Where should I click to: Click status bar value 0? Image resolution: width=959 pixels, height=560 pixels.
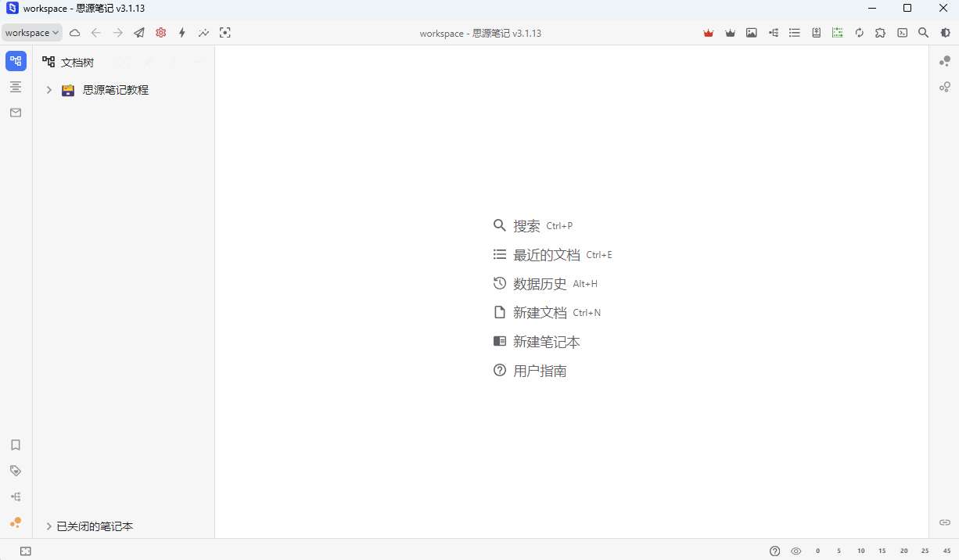[x=818, y=551]
